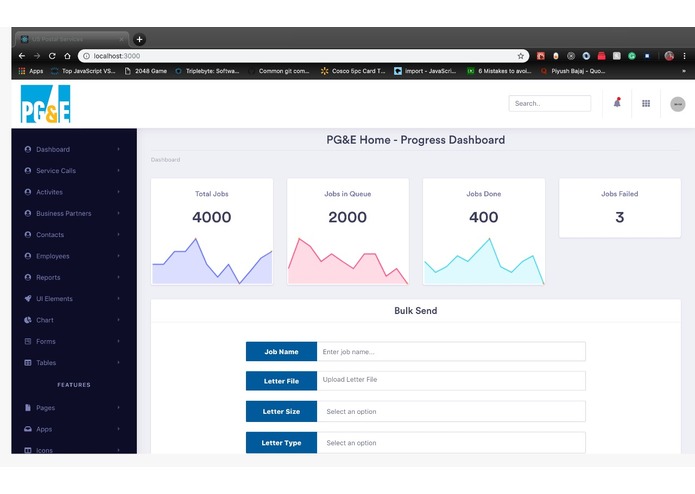The width and height of the screenshot is (695, 494).
Task: Open the Letter Type dropdown
Action: [451, 443]
